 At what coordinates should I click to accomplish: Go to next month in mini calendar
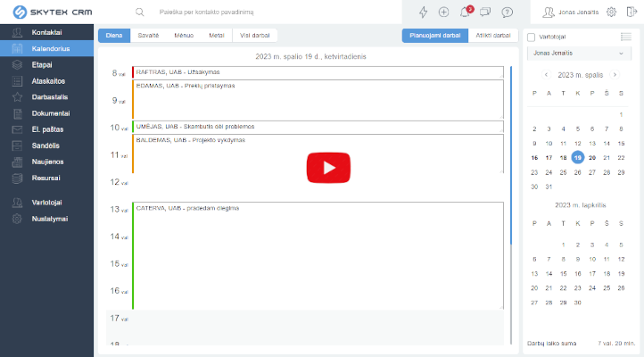point(615,75)
